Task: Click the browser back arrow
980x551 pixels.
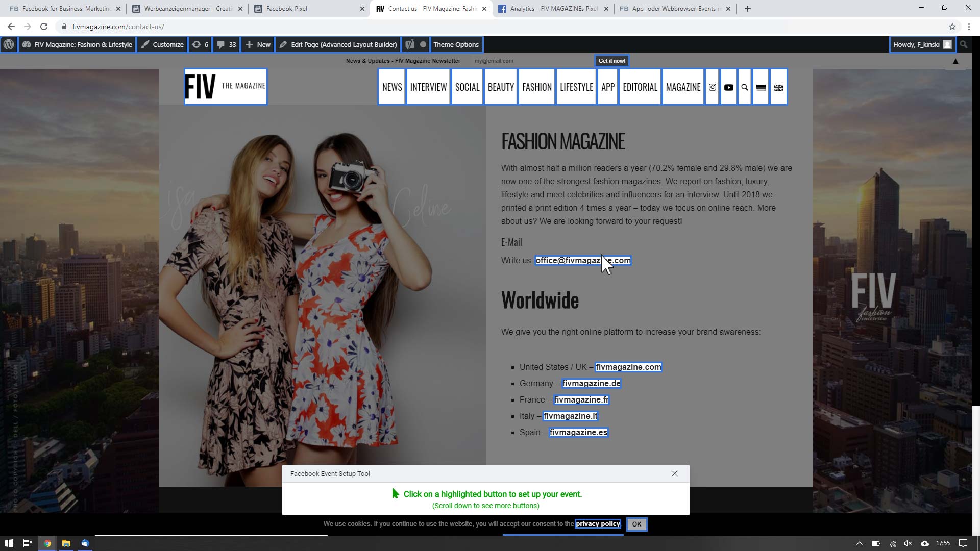Action: tap(11, 27)
